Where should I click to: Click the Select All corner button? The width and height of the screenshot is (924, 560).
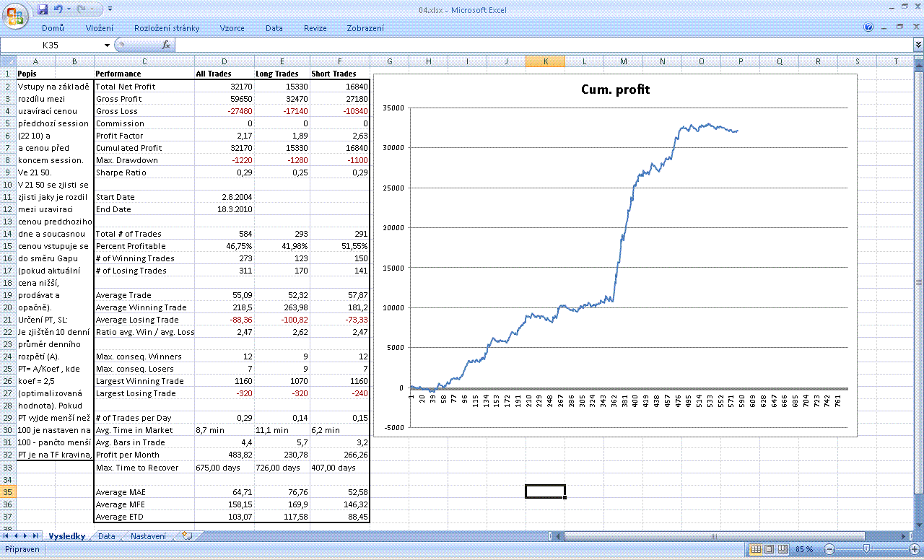point(8,61)
